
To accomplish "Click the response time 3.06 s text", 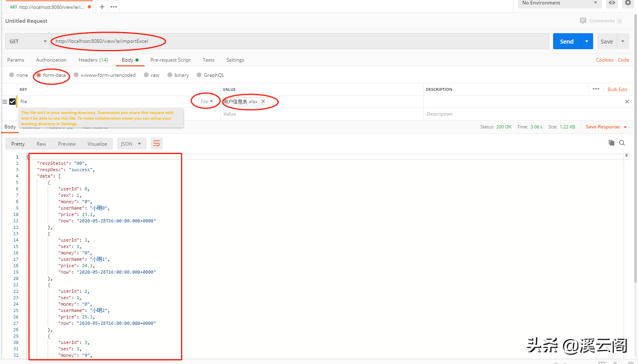I will click(536, 127).
